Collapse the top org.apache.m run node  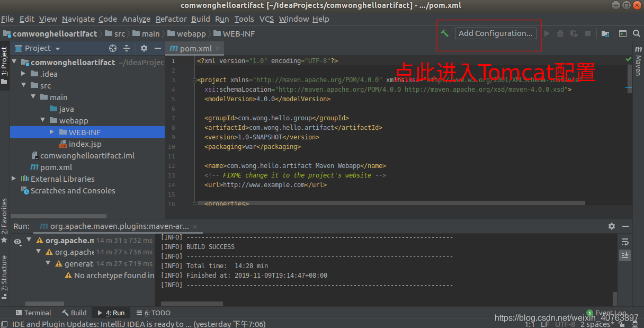click(29, 240)
